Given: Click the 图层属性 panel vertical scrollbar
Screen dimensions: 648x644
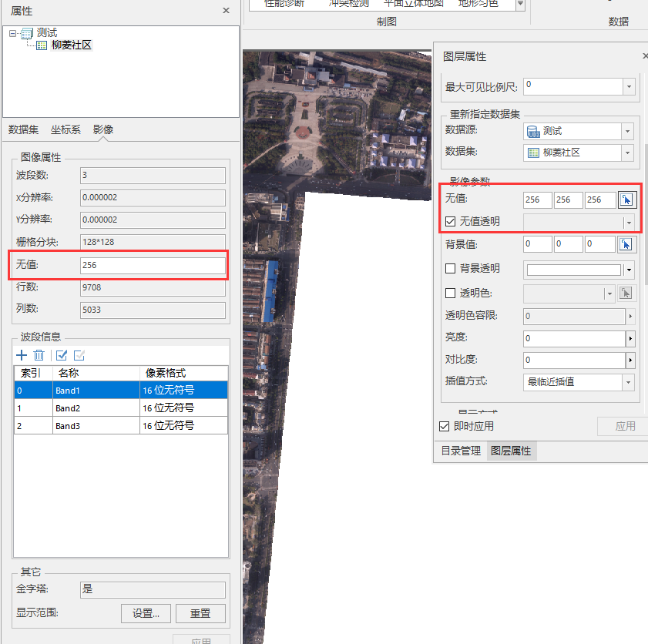Looking at the screenshot, I should pyautogui.click(x=645, y=215).
